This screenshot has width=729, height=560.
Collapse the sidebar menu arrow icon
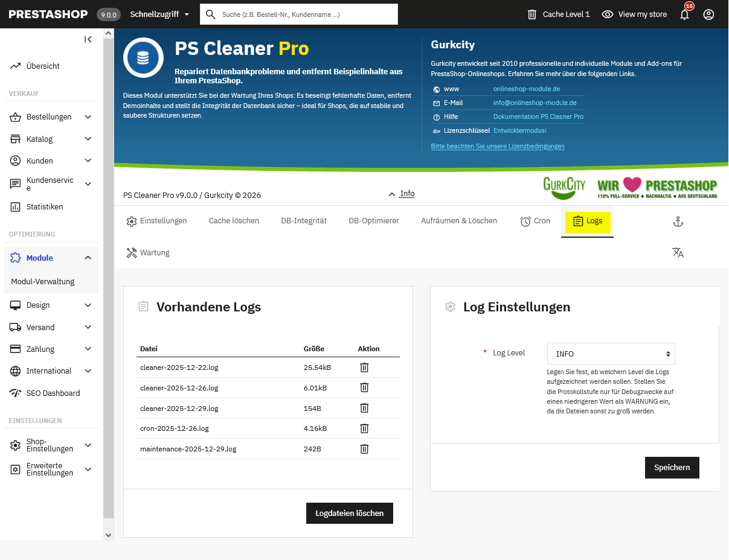click(88, 39)
